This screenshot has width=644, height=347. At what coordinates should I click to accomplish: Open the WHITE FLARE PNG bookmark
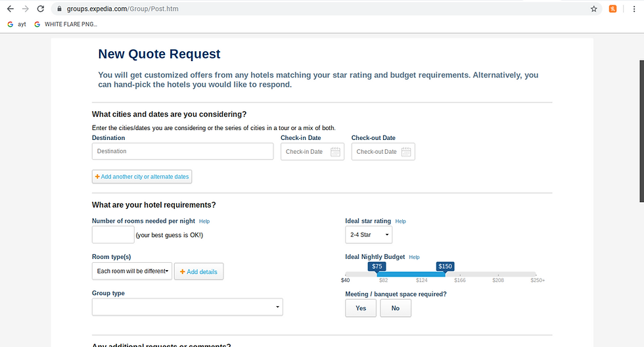[x=66, y=24]
